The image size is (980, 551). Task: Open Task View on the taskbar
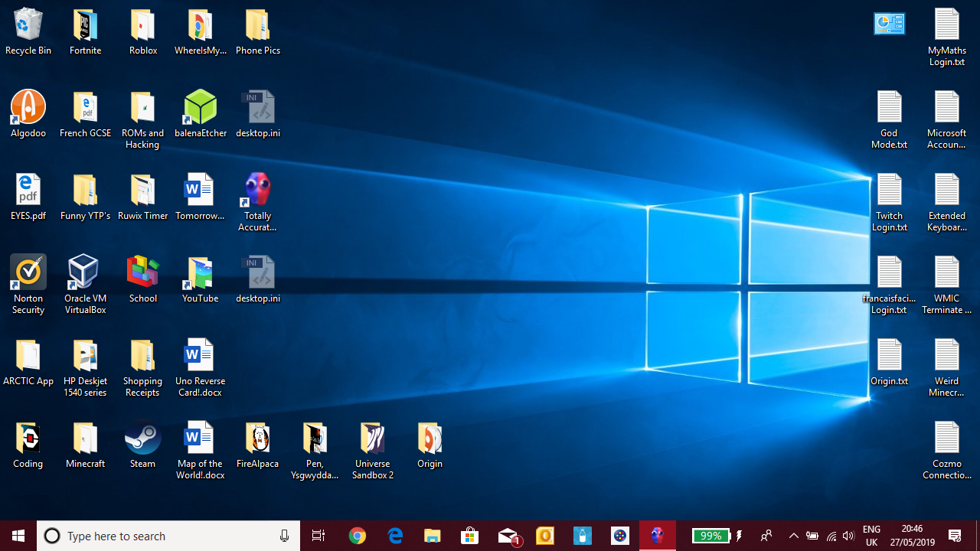[318, 536]
